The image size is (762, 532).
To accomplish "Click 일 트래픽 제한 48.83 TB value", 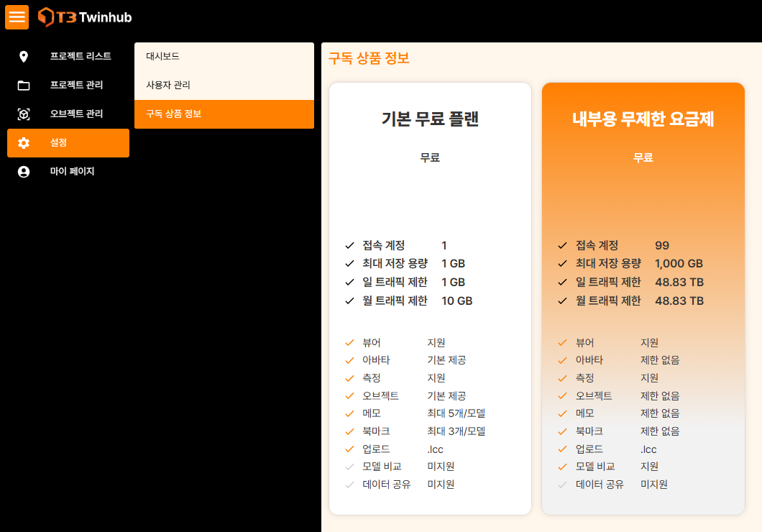I will tap(679, 282).
